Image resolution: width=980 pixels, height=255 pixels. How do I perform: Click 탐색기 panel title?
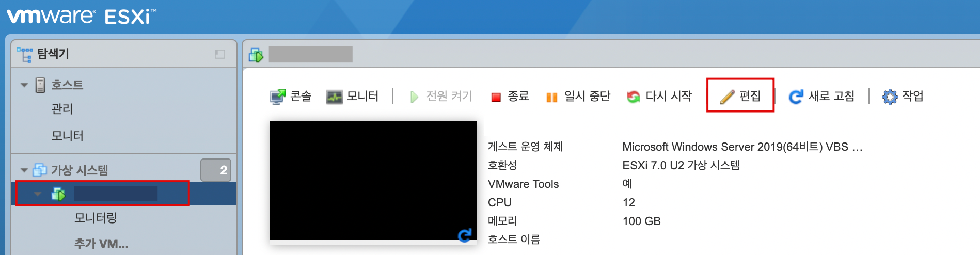tap(53, 54)
